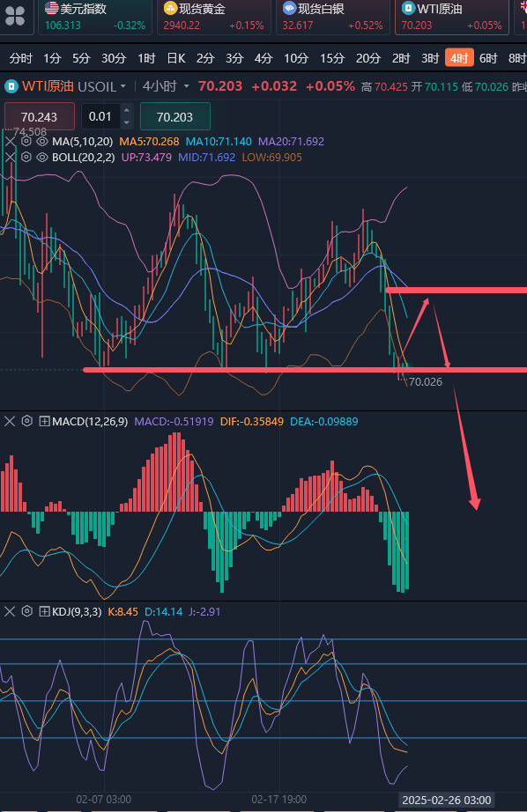Click the red 70.243 sell price button
This screenshot has height=812, width=527.
pos(40,116)
